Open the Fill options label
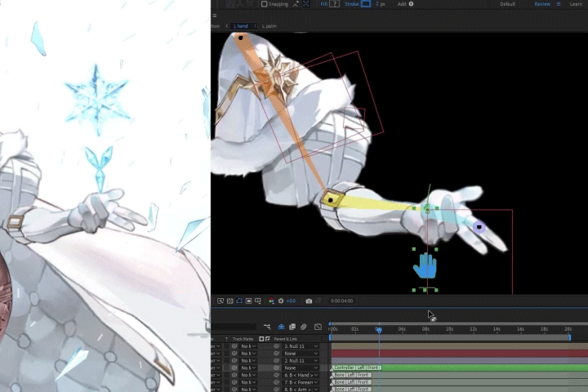 [x=324, y=4]
